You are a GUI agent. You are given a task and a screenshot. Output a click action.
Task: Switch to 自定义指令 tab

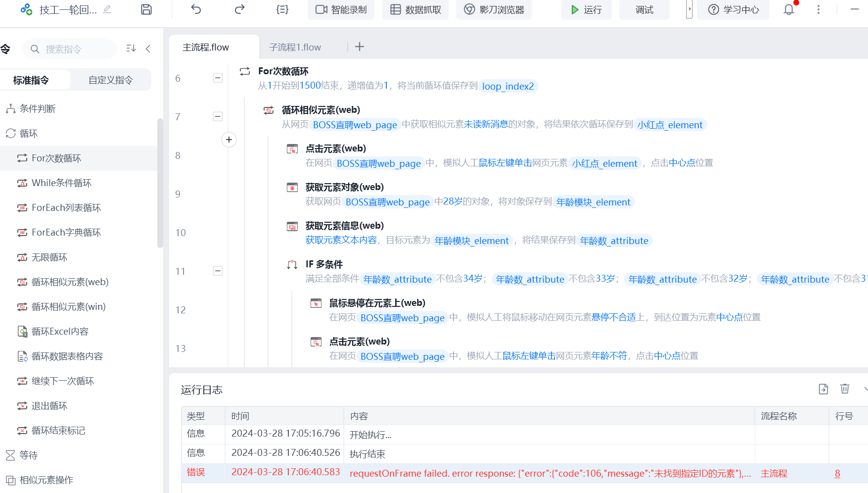click(x=110, y=80)
